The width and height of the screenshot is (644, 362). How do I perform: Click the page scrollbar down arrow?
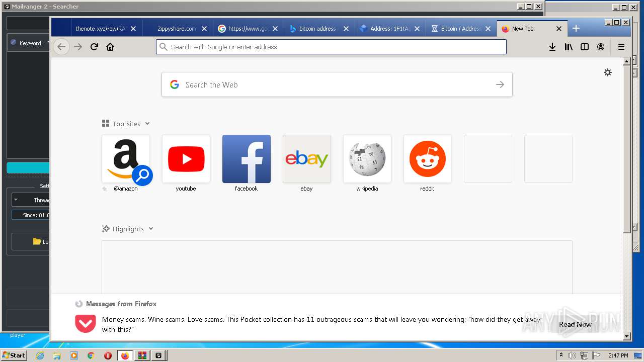626,336
